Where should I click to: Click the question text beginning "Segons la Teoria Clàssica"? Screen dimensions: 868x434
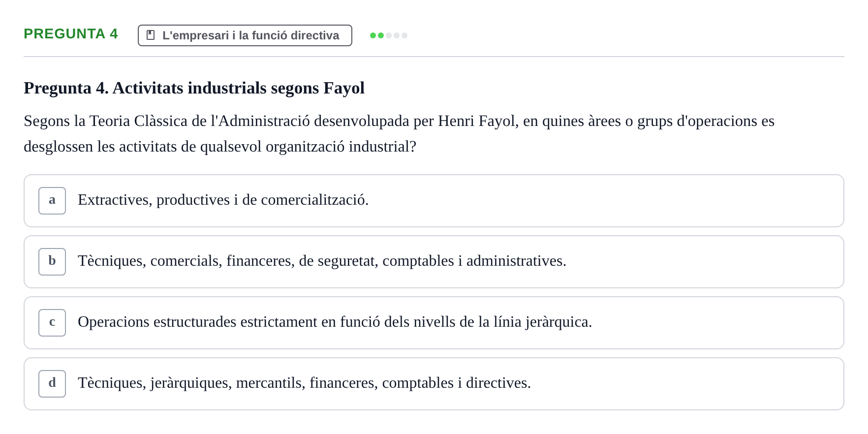pyautogui.click(x=399, y=134)
